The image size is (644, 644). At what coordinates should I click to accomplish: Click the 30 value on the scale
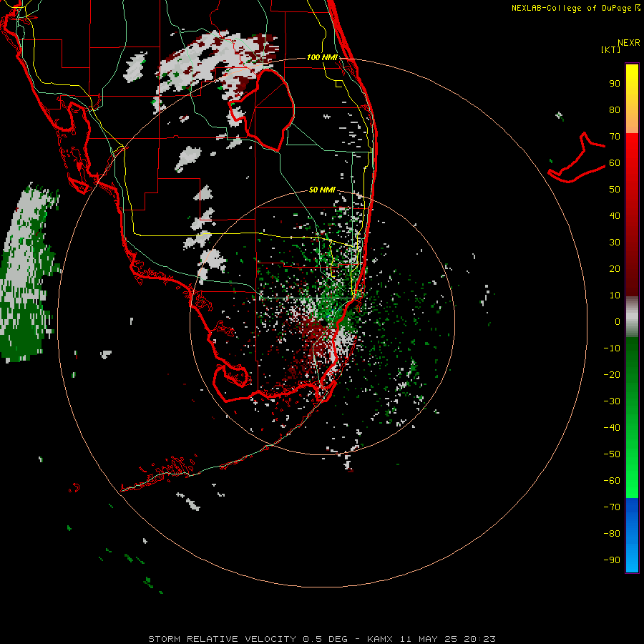coord(615,243)
